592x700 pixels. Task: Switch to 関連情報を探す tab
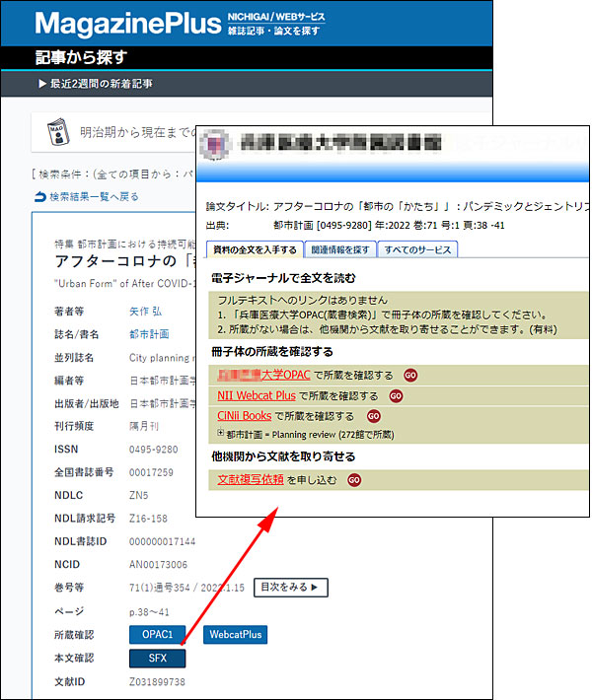coord(338,249)
